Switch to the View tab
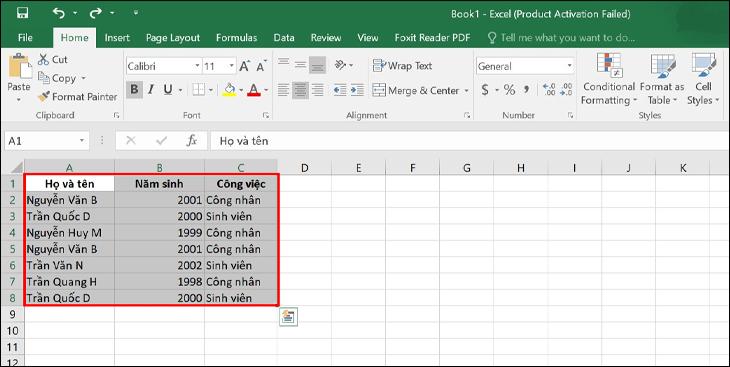The width and height of the screenshot is (730, 367). [368, 38]
